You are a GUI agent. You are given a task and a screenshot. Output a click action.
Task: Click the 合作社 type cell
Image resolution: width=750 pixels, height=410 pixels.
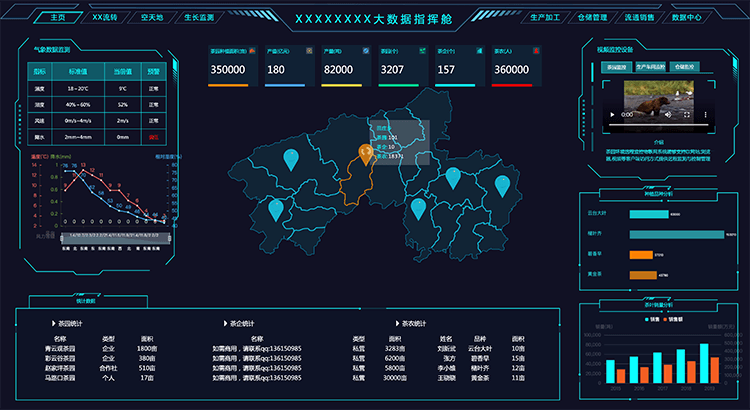click(x=109, y=368)
